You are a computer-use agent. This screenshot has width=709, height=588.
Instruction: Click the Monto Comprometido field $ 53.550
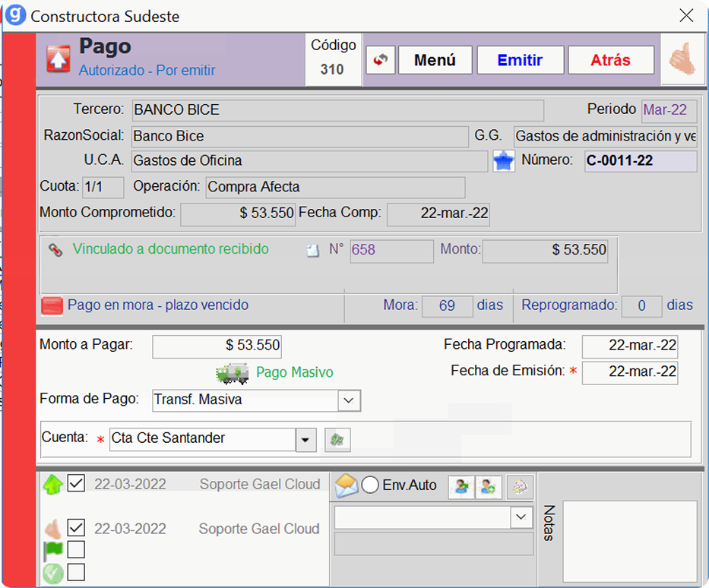[x=238, y=214]
